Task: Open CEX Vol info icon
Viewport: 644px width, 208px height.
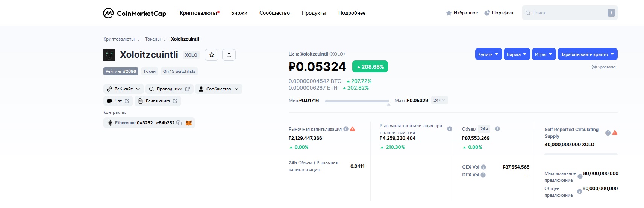Action: (483, 167)
